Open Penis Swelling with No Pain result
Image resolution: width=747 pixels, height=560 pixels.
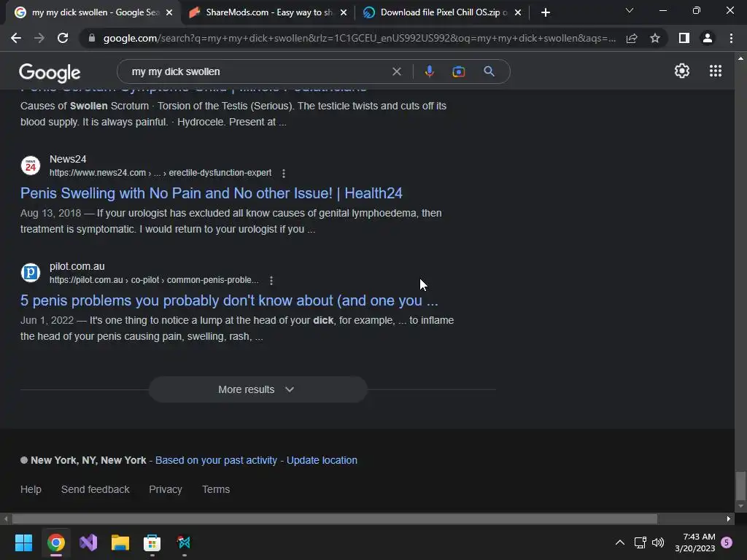coord(211,193)
